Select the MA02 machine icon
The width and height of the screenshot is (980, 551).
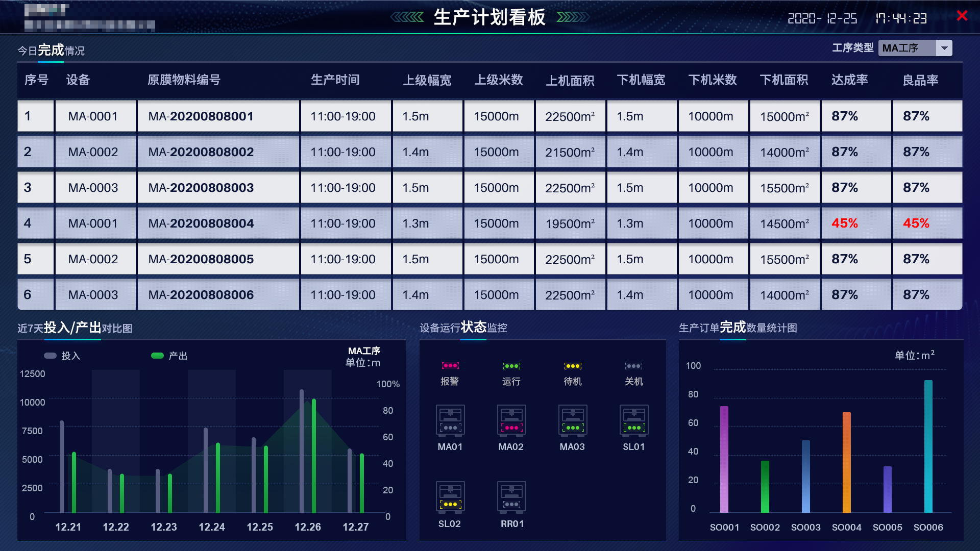511,420
